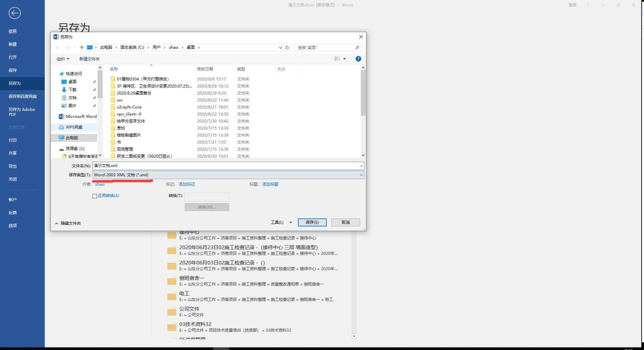Click the 保存(S) button
Screen dimensions: 644x350
312,222
